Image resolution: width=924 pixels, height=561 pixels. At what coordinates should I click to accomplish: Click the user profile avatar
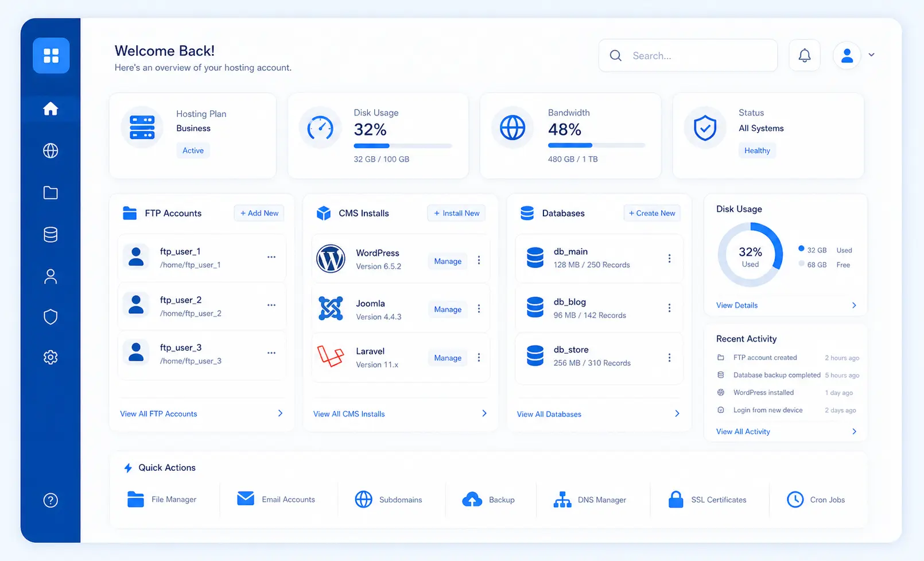tap(847, 55)
